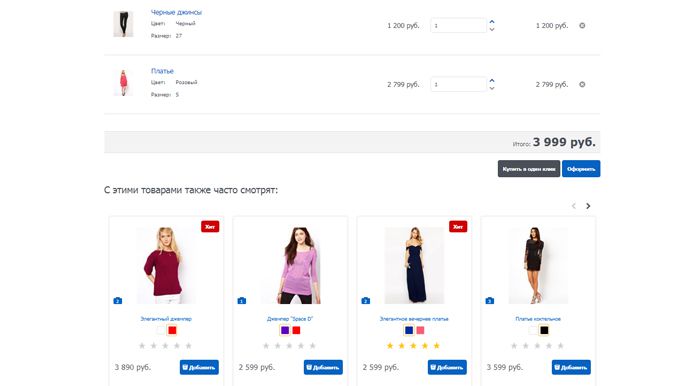Click the "С этими товарами также часто смотрят" heading

191,190
